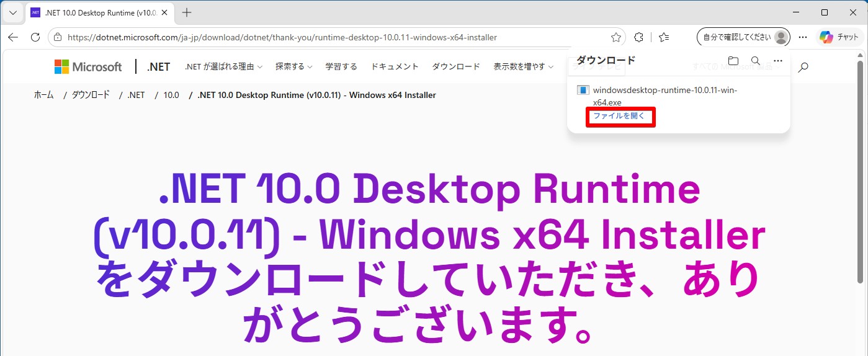Viewport: 868px width, 356px height.
Task: Open the Copilot チャット button
Action: (839, 37)
